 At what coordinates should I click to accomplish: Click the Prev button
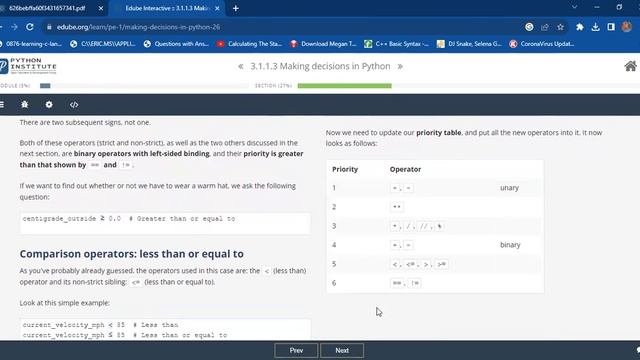[296, 350]
